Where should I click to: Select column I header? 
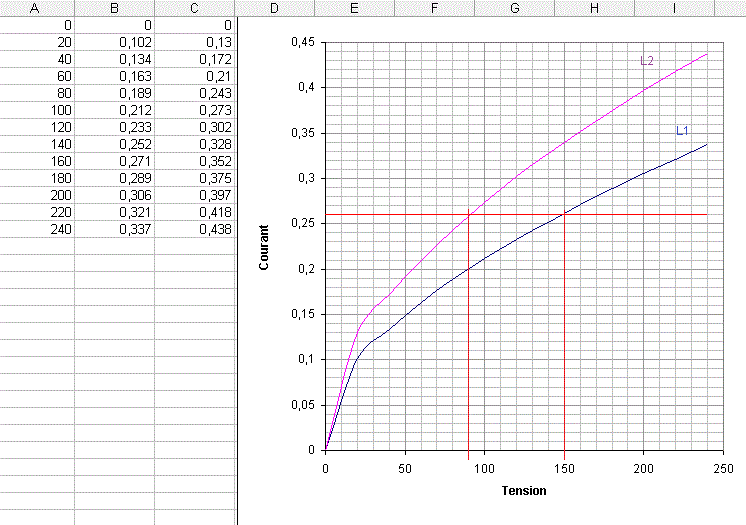[x=674, y=8]
